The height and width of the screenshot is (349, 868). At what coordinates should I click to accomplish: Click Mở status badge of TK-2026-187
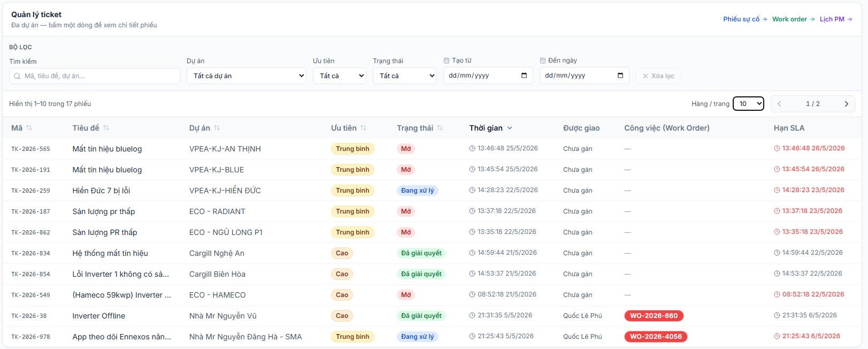(406, 211)
